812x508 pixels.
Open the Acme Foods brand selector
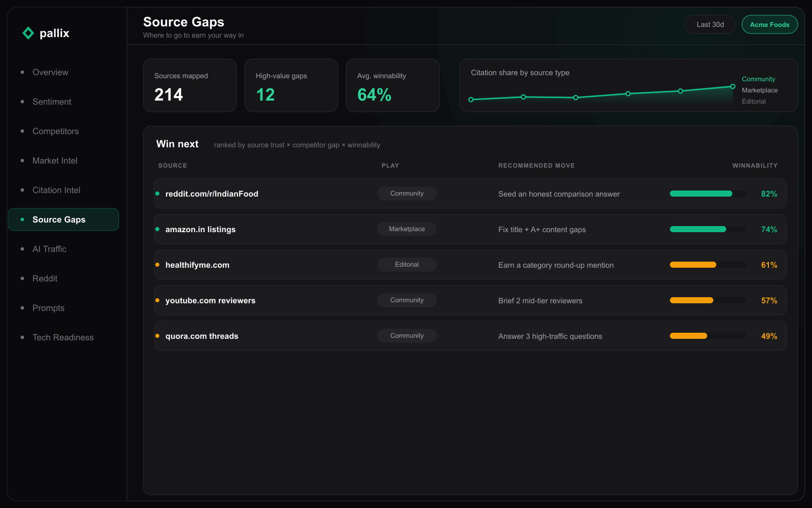tap(769, 24)
